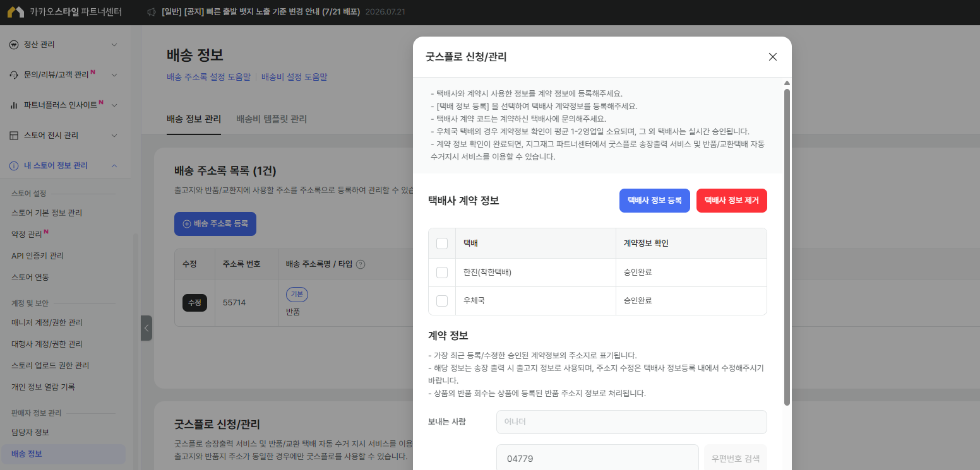Open 스토어 연동 in sidebar
The width and height of the screenshot is (980, 470).
click(30, 278)
